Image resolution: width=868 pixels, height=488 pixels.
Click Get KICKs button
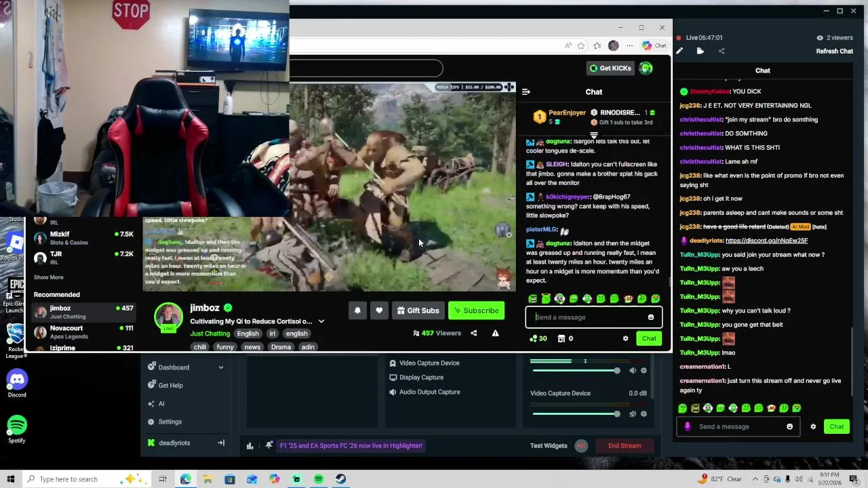610,68
